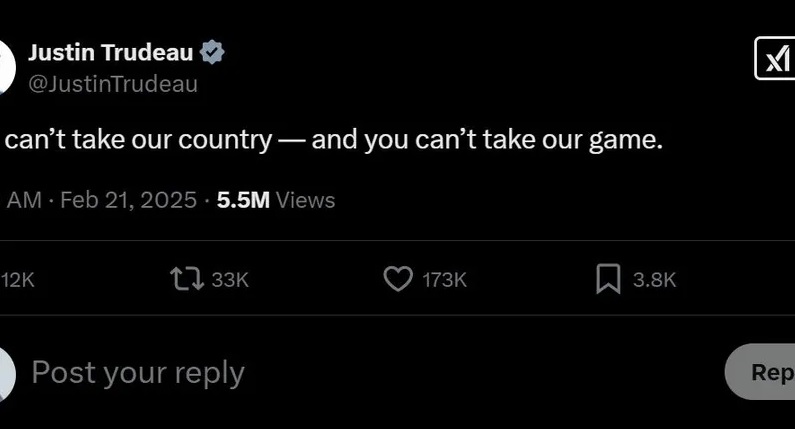The width and height of the screenshot is (795, 429).
Task: View the 5.5M Views analytics
Action: [x=275, y=200]
